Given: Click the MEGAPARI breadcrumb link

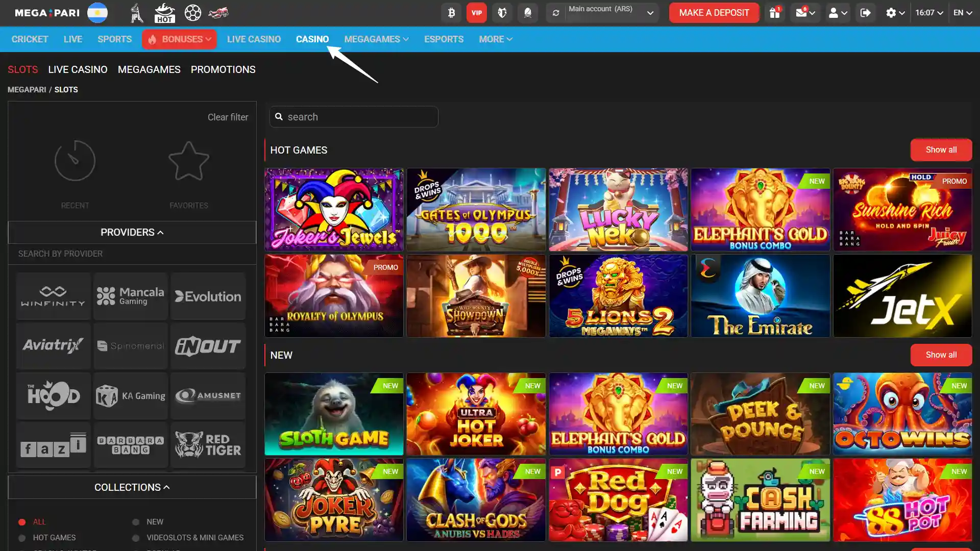Looking at the screenshot, I should tap(27, 90).
